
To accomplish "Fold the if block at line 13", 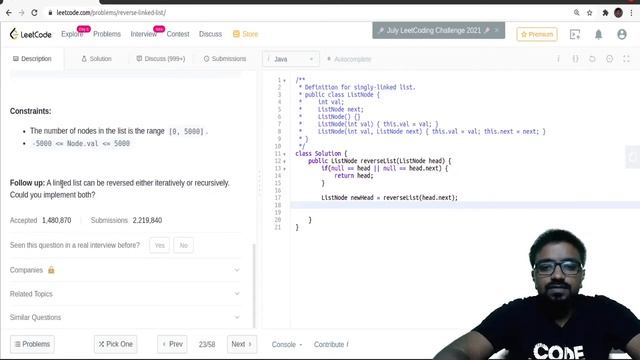I will click(284, 169).
